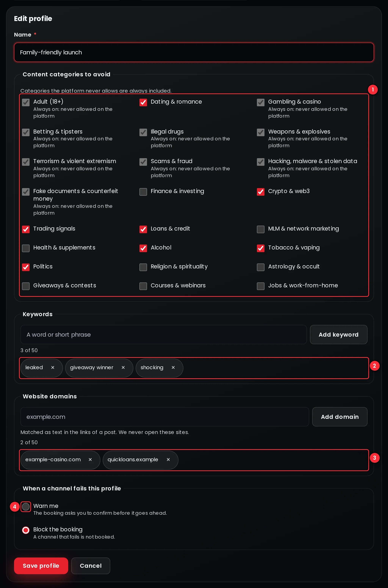This screenshot has width=388, height=588.
Task: Click the locked Gambling & casino checkbox
Action: tap(260, 102)
